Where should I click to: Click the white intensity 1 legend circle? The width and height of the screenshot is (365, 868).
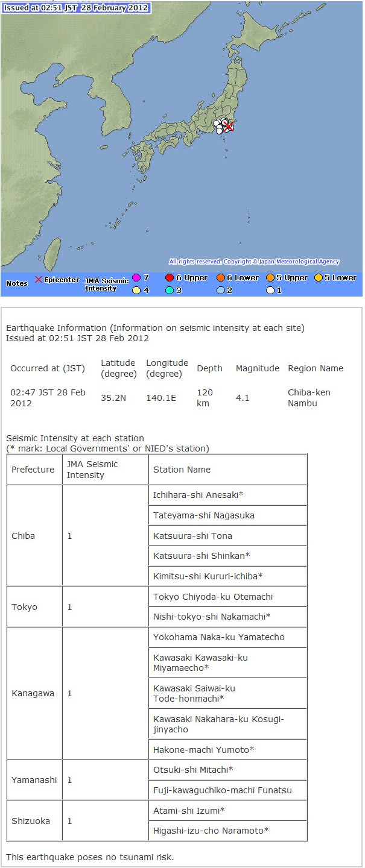(270, 290)
